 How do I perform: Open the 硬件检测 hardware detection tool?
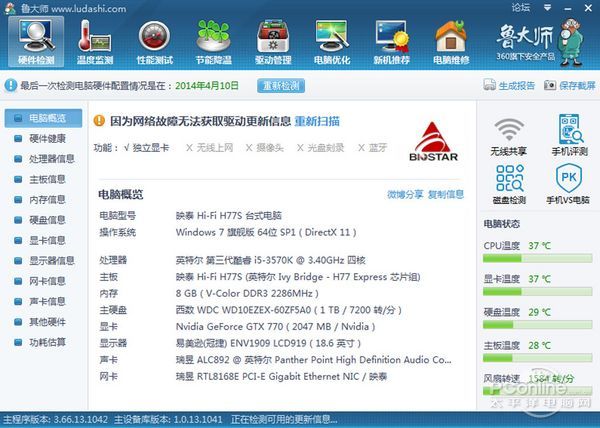tap(36, 42)
